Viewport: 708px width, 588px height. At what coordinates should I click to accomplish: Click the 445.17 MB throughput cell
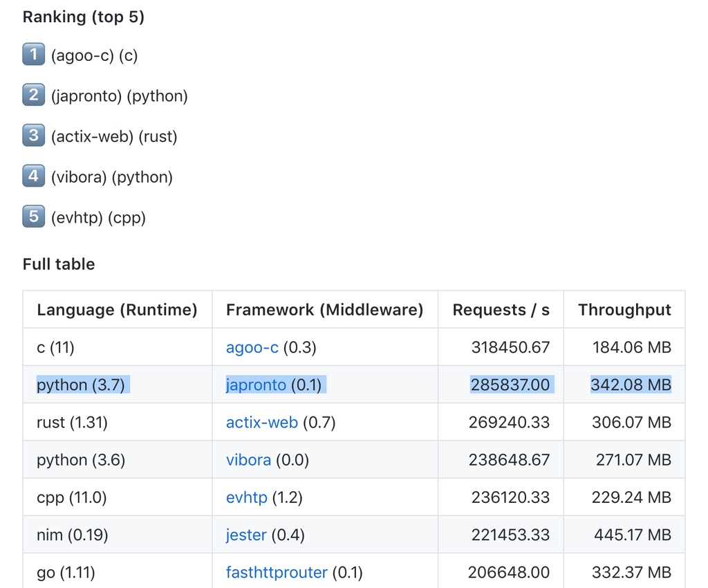[x=632, y=535]
